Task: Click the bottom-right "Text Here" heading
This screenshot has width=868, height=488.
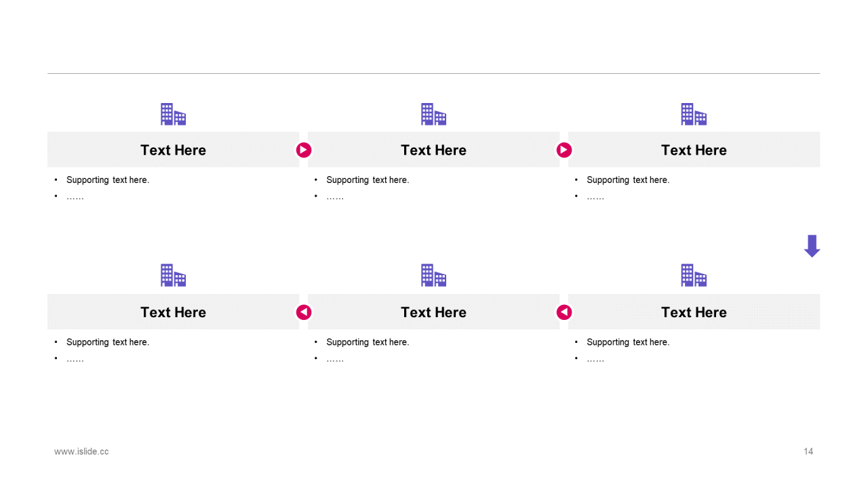Action: (x=694, y=312)
